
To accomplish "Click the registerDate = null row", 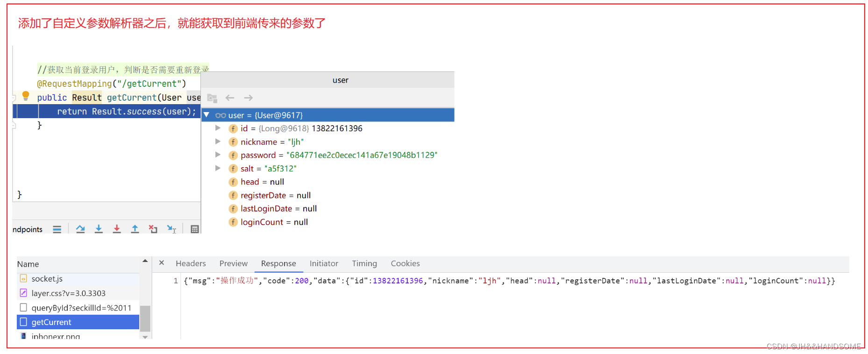I will point(327,195).
